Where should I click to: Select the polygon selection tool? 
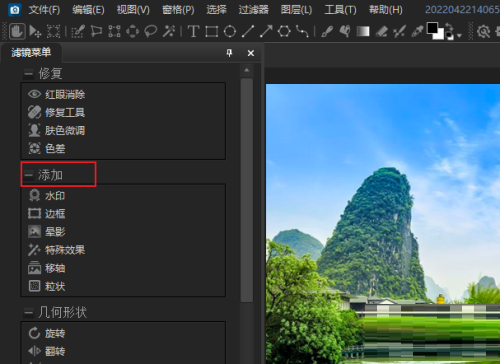(x=96, y=31)
